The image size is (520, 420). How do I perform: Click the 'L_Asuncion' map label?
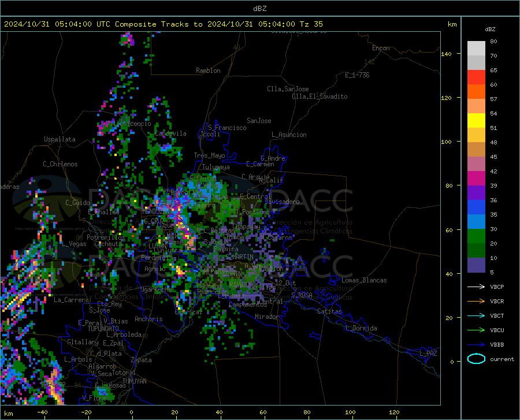289,135
